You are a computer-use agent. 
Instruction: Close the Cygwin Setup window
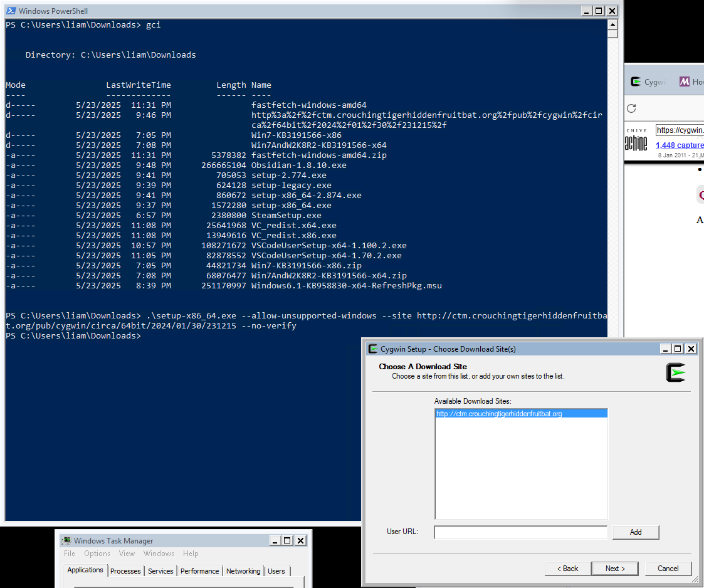[691, 349]
